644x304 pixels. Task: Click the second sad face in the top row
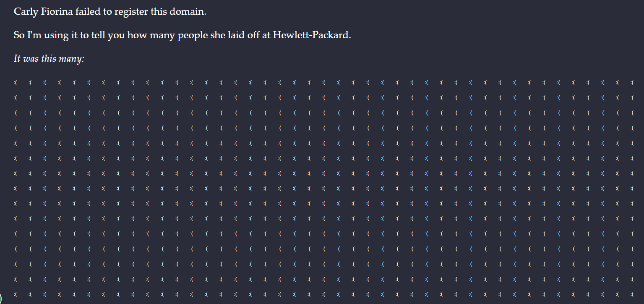(30, 83)
